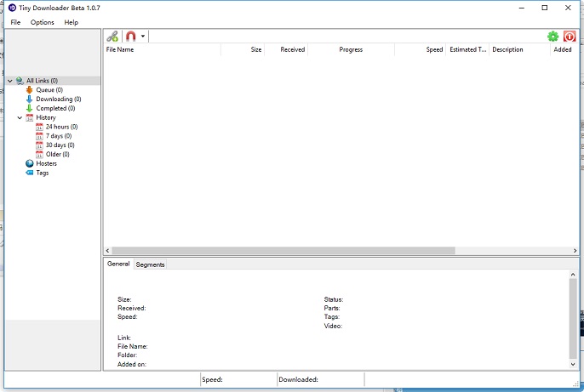Click the Downloaded: status bar field
Viewport: 584px width, 392px height.
(x=321, y=380)
